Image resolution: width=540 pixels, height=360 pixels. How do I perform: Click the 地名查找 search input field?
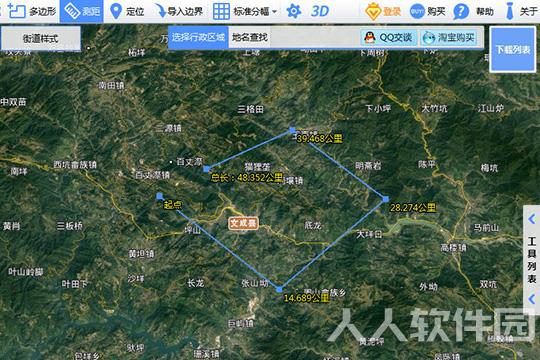(314, 37)
